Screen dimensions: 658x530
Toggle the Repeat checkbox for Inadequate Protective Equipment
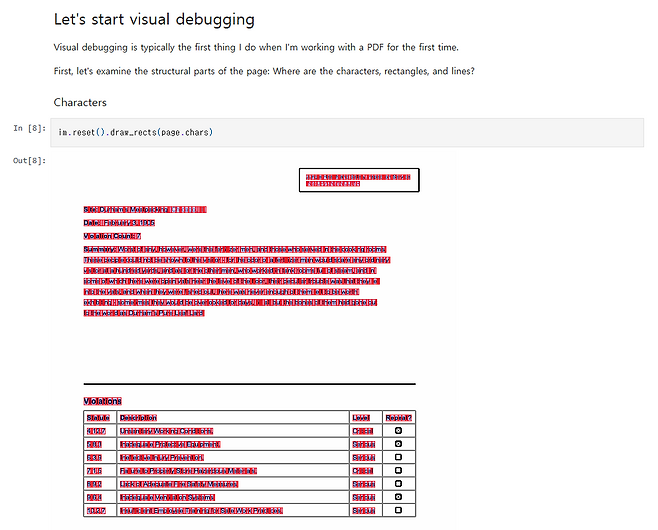[398, 444]
